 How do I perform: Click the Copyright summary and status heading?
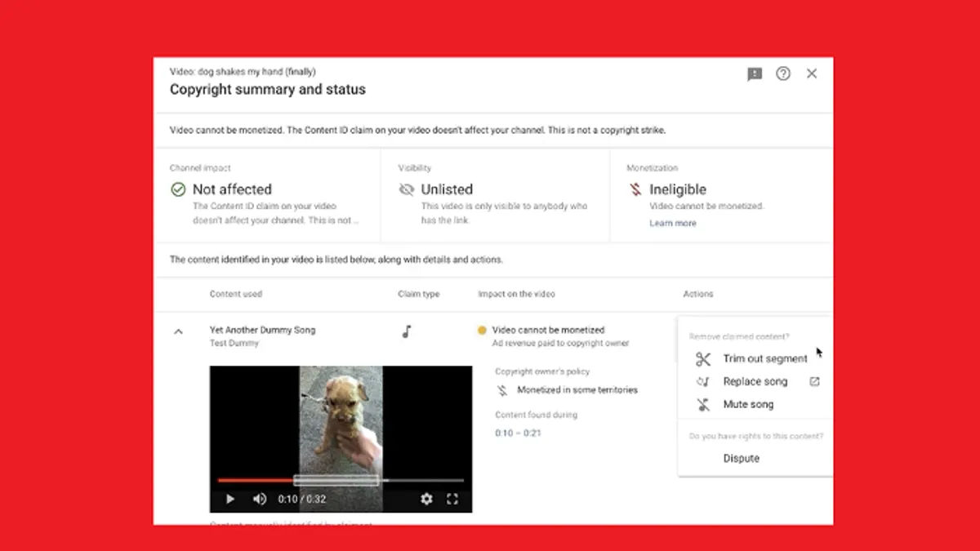268,89
